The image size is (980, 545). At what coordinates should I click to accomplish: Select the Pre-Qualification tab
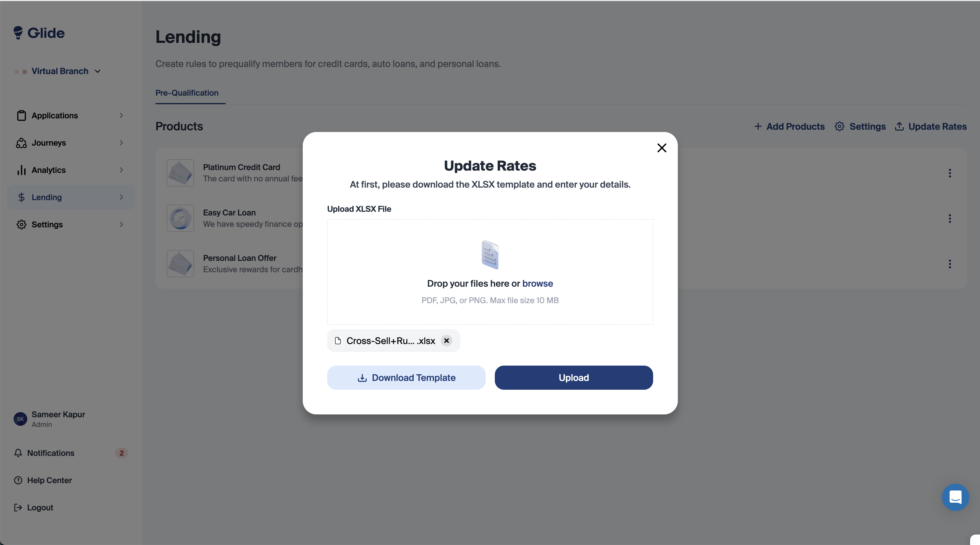coord(187,93)
